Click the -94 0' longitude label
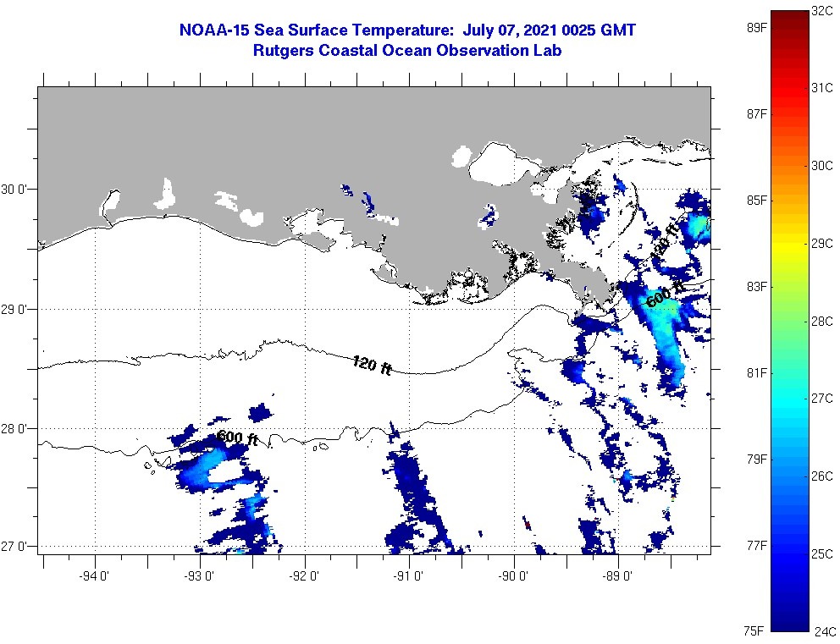 coord(94,576)
